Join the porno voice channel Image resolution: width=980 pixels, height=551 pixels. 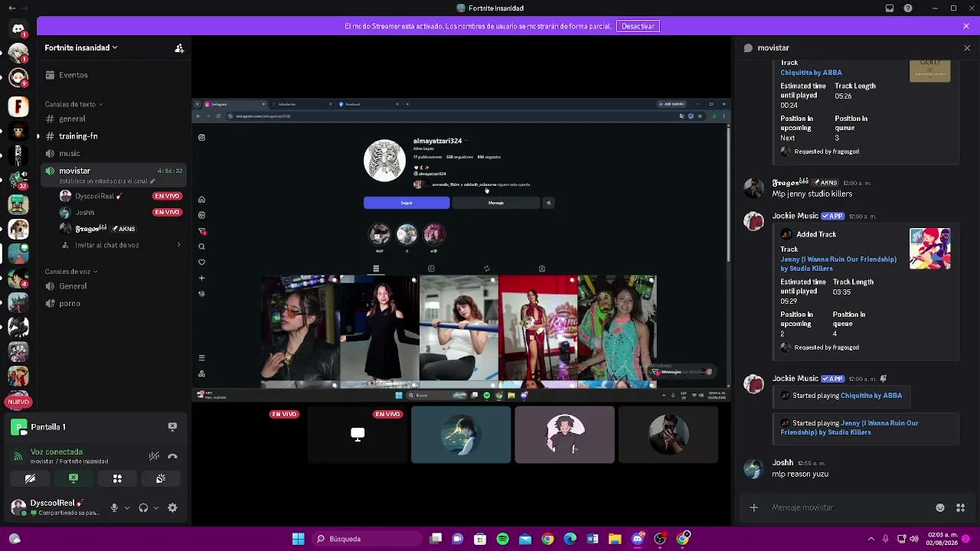[x=115, y=303]
